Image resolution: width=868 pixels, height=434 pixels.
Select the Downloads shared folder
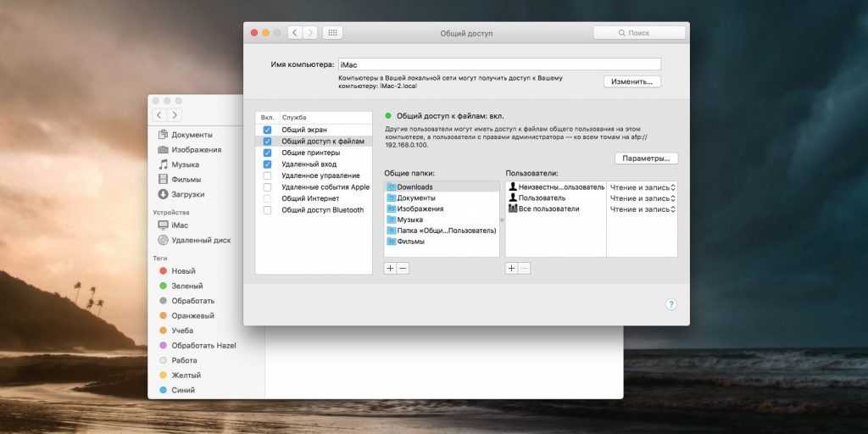(x=415, y=186)
